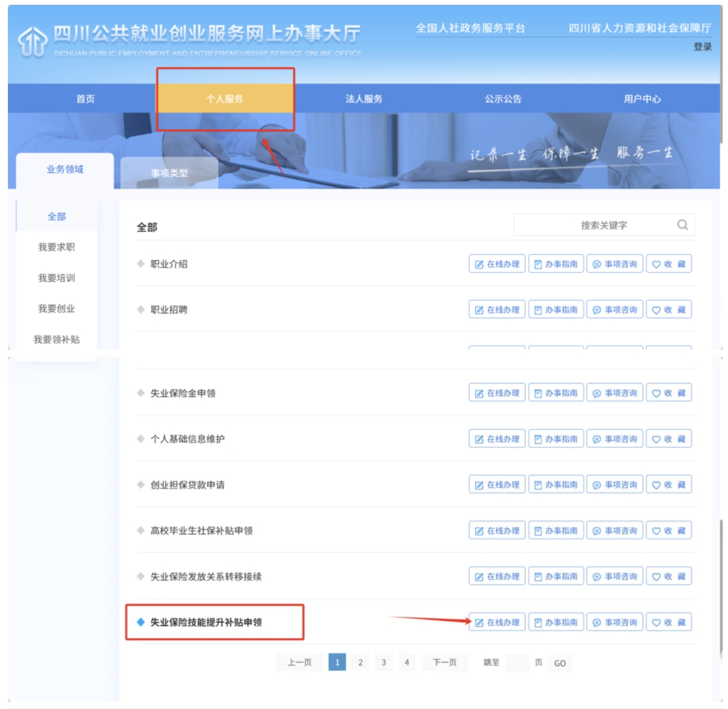The height and width of the screenshot is (709, 728).
Task: Open 办事指南 for 个人基础信息维护
Action: pos(556,439)
